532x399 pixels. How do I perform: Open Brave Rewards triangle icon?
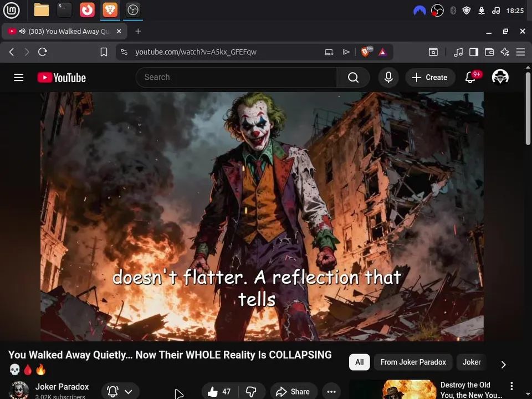click(x=383, y=52)
